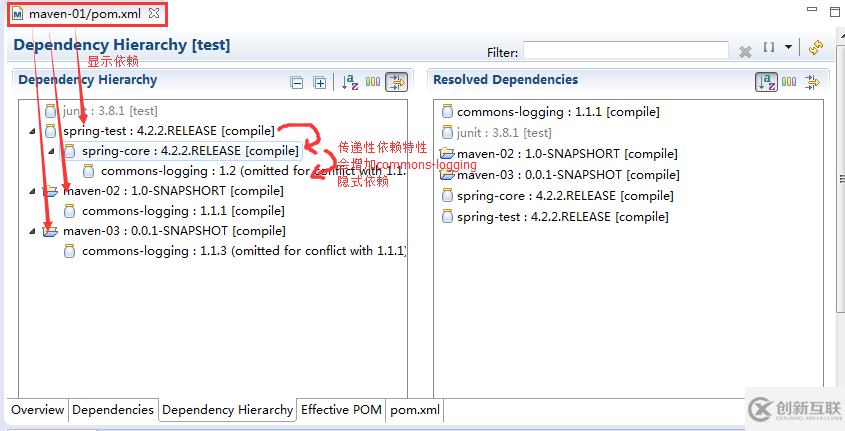This screenshot has height=431, width=845.
Task: Select spring-test : 4.2.2.RELEASE in hierarchy tree
Action: pyautogui.click(x=169, y=131)
